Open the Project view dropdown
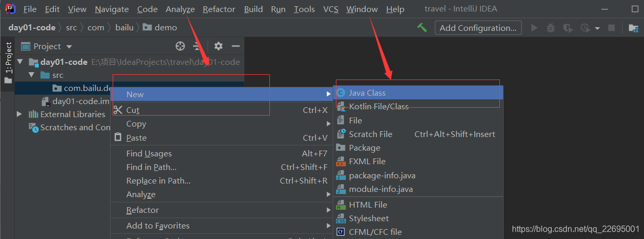This screenshot has height=239, width=644. 47,46
